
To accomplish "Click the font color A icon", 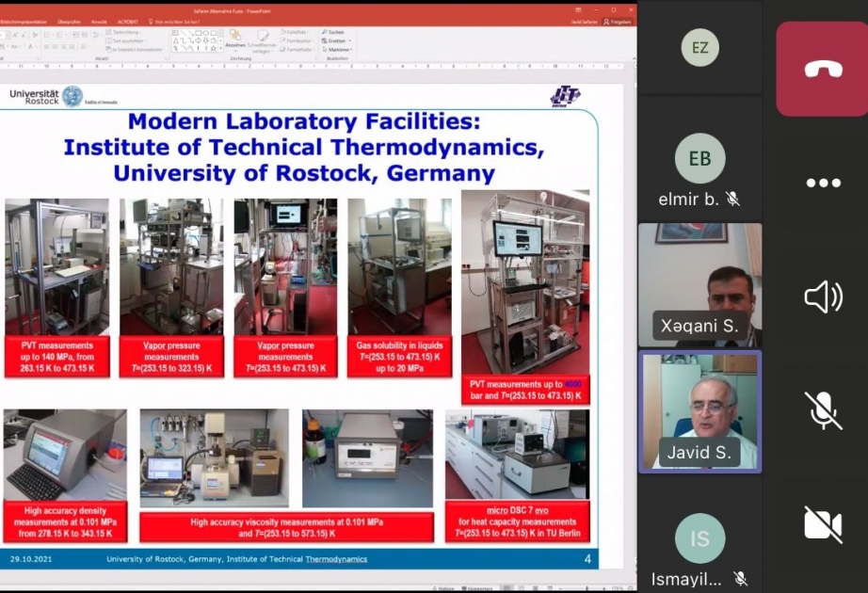I will (x=32, y=47).
